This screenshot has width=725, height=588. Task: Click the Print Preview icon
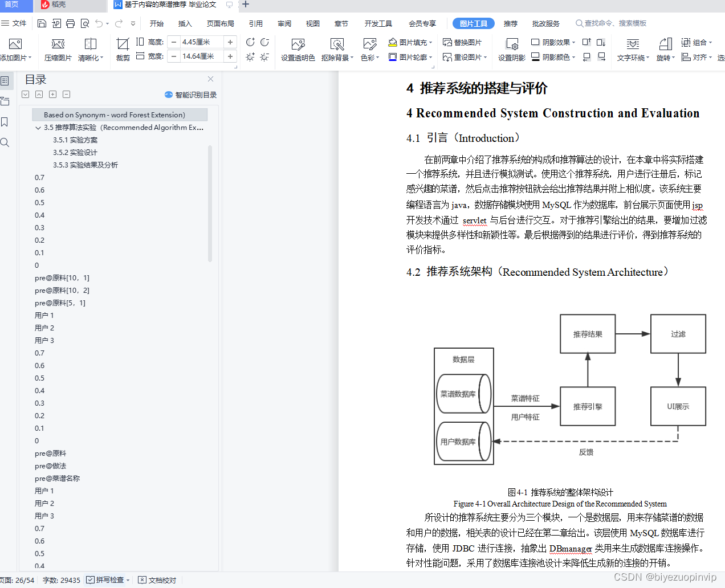(85, 23)
